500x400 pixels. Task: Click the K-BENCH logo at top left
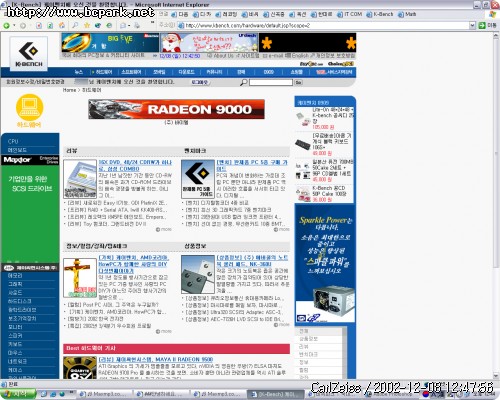click(x=29, y=53)
